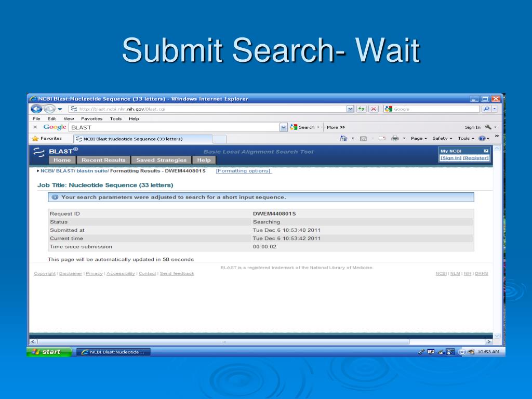Click the vertical scrollbar up arrow
Viewport: 532px width, 399px height.
[497, 149]
